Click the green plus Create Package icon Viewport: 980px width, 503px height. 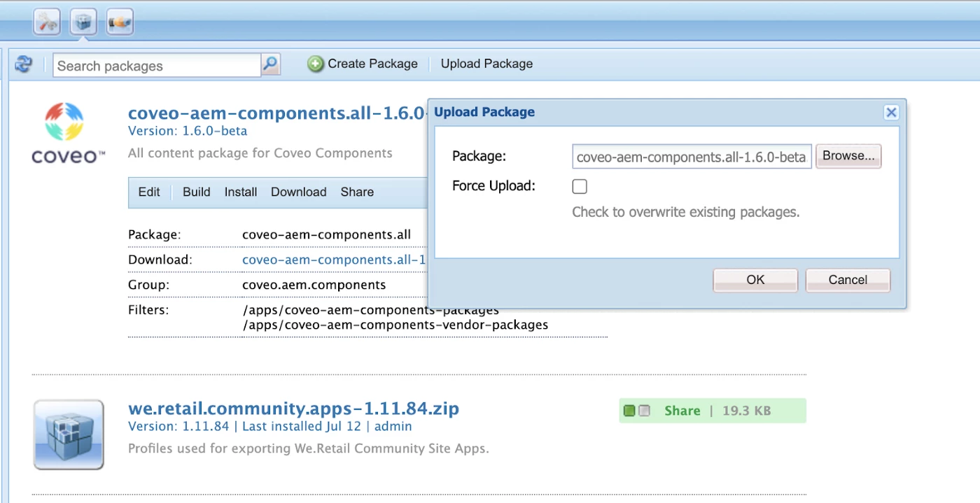tap(316, 64)
